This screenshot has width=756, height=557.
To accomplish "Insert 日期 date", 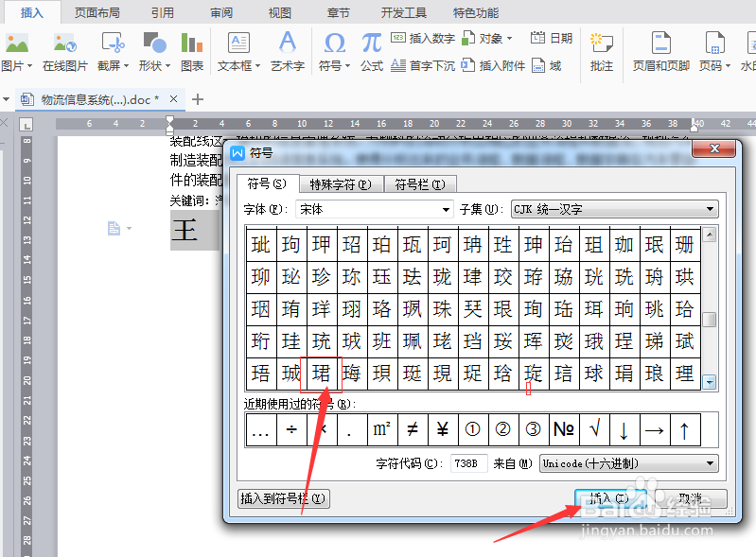I will click(551, 38).
